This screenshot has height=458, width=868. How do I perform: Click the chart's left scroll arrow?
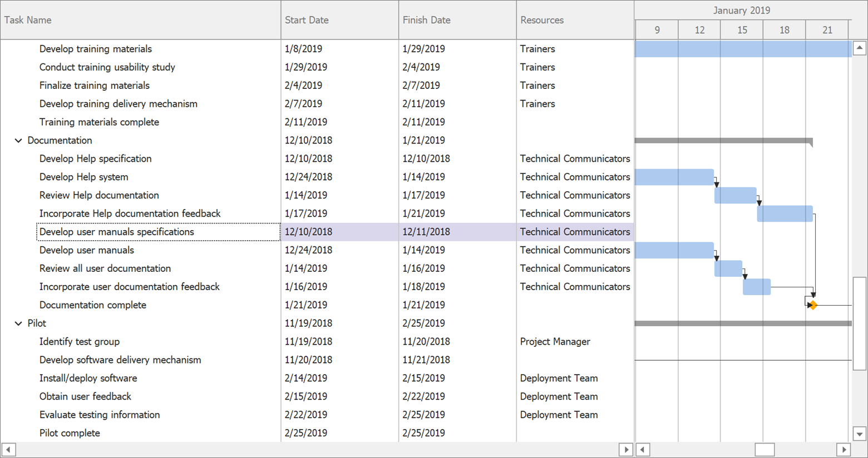tap(643, 449)
